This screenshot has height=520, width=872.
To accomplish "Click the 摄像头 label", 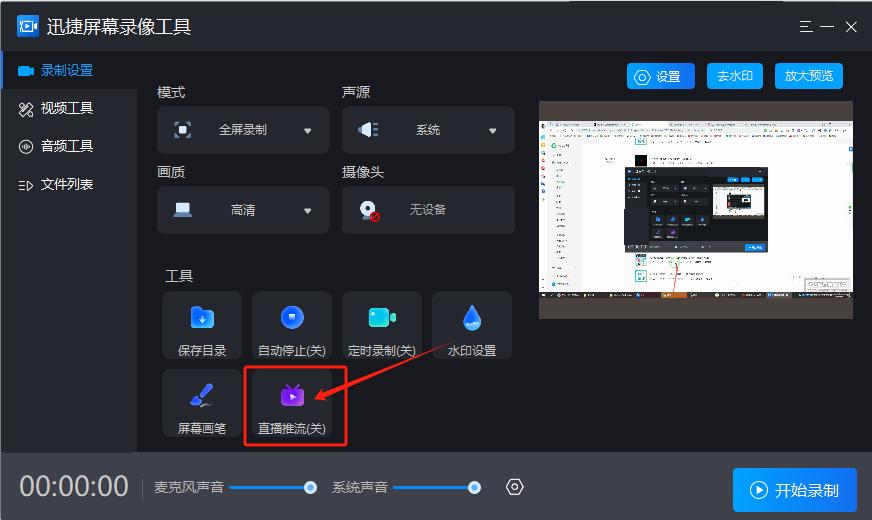I will tap(363, 172).
